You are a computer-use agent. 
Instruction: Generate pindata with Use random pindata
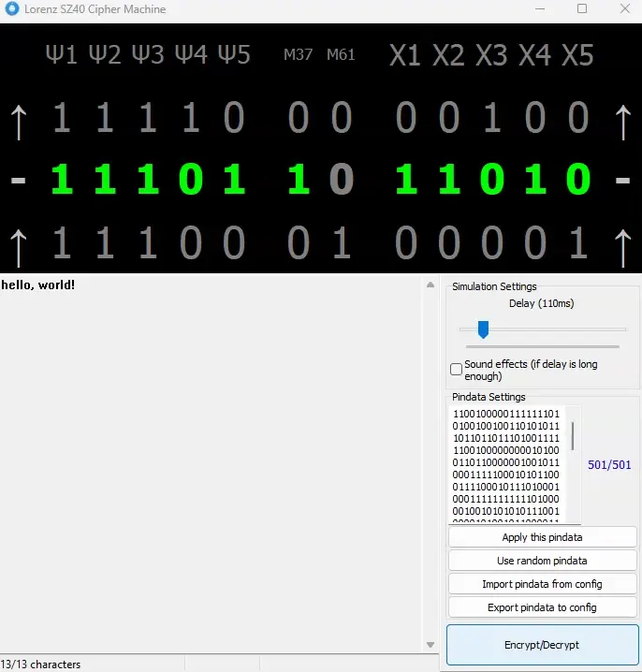[542, 561]
